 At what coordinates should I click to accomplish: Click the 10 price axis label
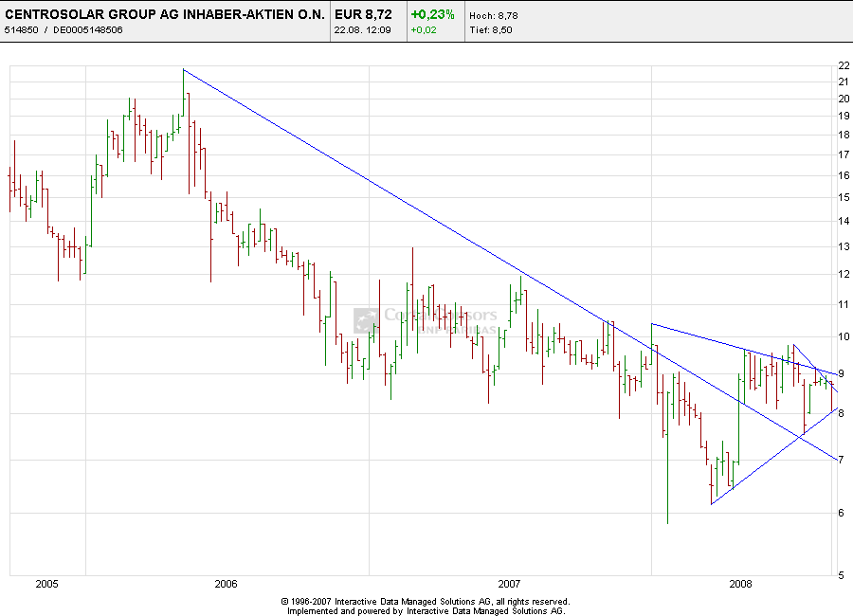(x=844, y=336)
